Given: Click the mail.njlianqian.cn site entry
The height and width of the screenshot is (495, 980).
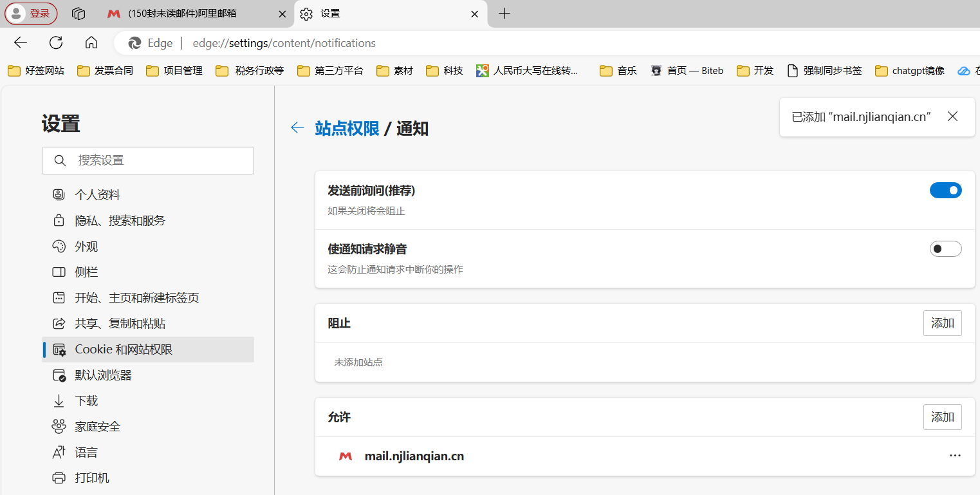Looking at the screenshot, I should 645,456.
